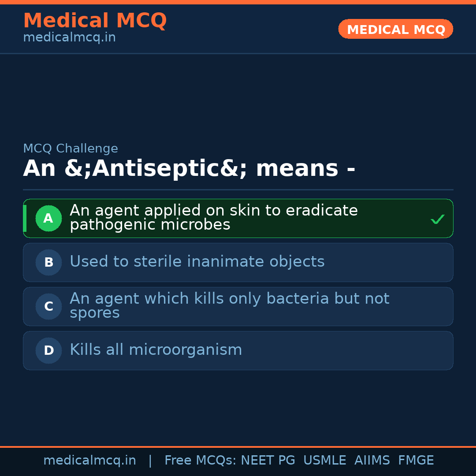Select answer 'An agent applied on skin'

pos(213,218)
